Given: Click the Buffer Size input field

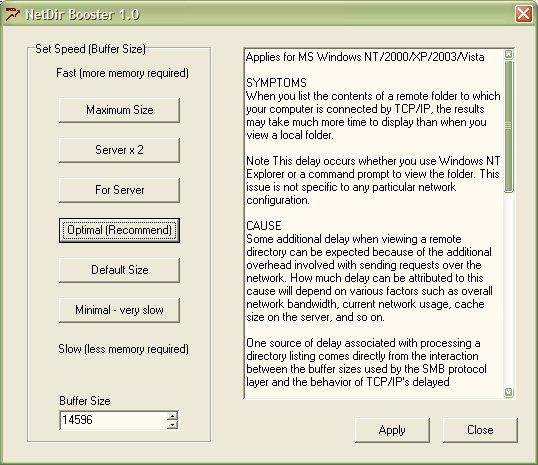Looking at the screenshot, I should 113,420.
